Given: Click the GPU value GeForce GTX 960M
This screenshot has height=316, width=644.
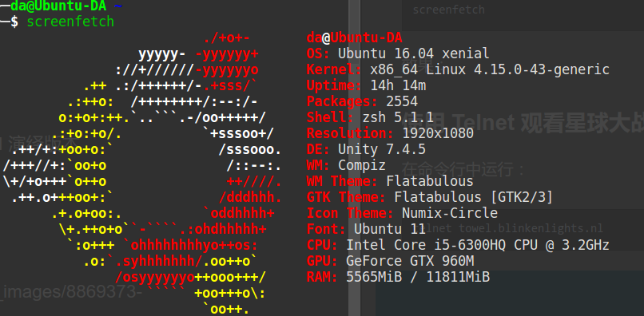Looking at the screenshot, I should (x=410, y=261).
